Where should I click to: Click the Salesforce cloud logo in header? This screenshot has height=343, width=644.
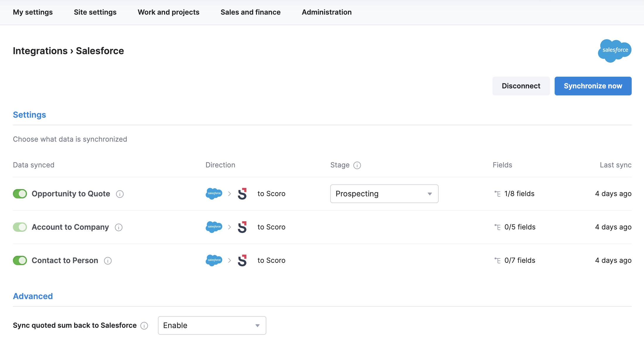(x=615, y=51)
